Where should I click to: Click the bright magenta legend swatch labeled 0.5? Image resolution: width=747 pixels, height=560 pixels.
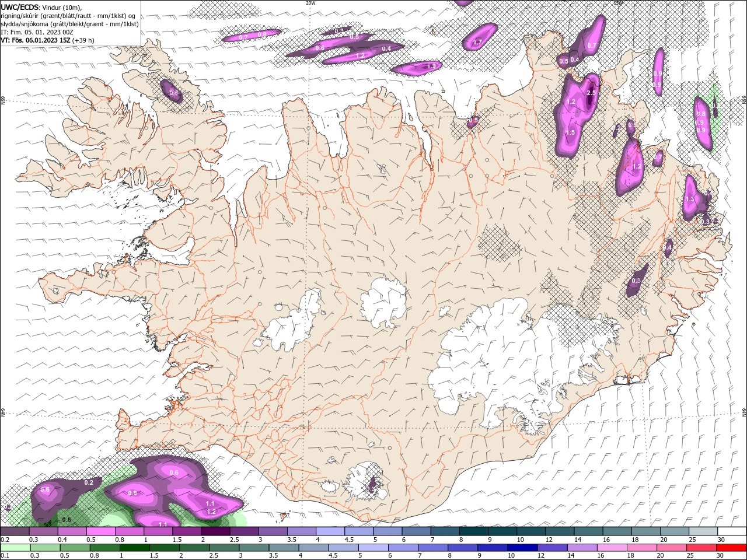click(101, 531)
